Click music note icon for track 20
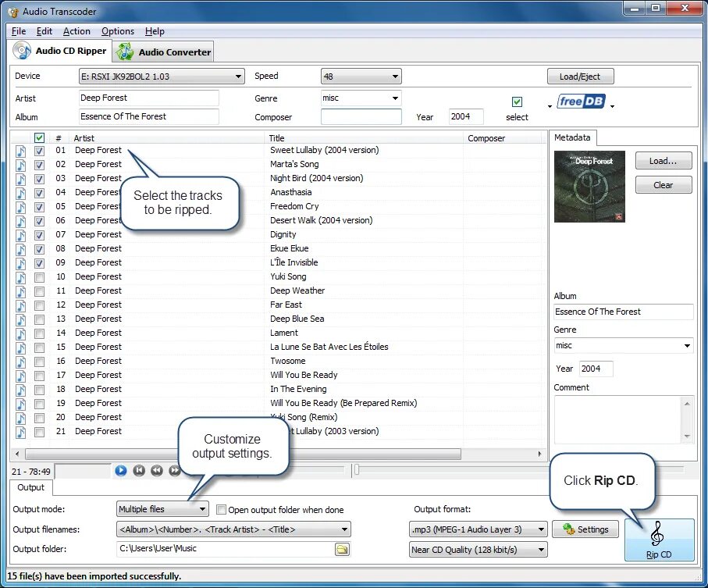Image resolution: width=708 pixels, height=588 pixels. (21, 418)
